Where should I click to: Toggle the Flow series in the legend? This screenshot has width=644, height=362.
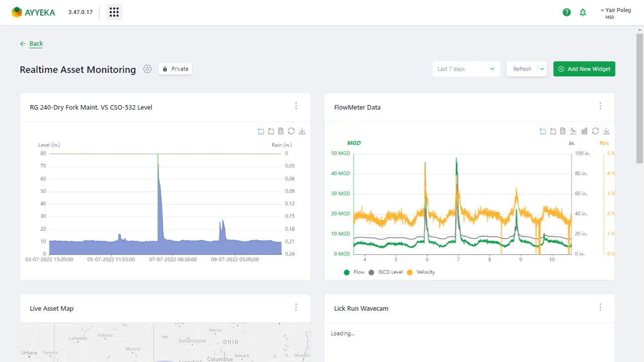pyautogui.click(x=355, y=272)
